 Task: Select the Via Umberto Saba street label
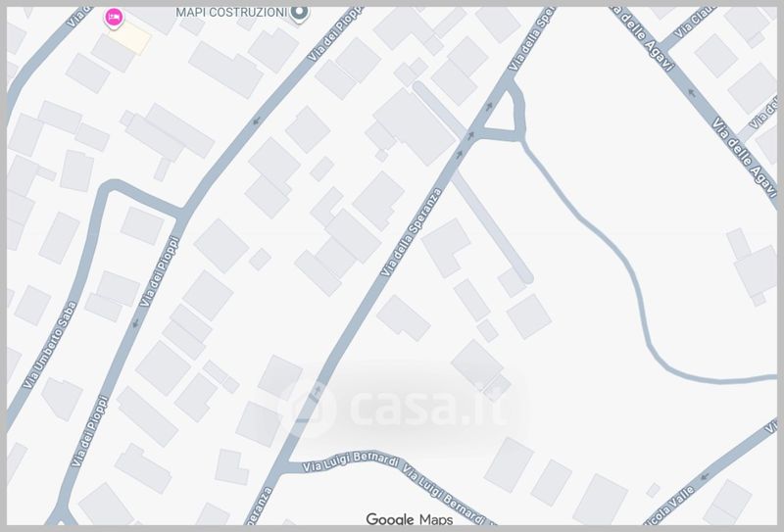[51, 345]
